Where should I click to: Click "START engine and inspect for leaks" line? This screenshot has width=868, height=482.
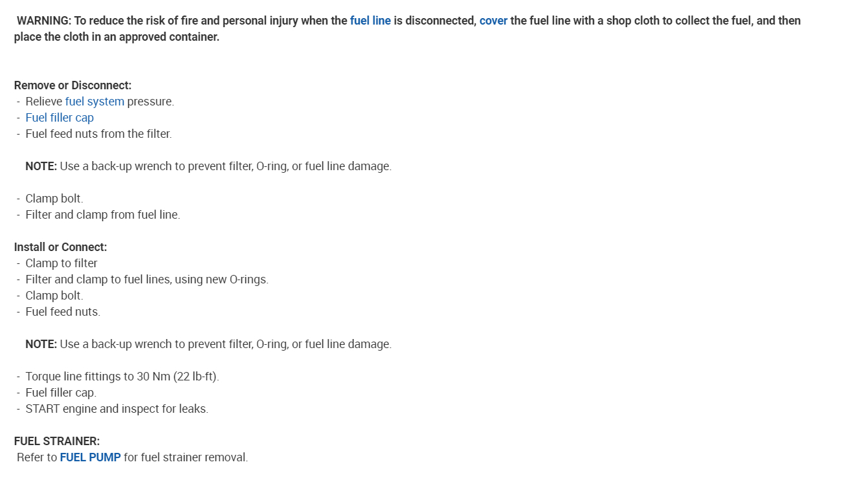point(117,409)
